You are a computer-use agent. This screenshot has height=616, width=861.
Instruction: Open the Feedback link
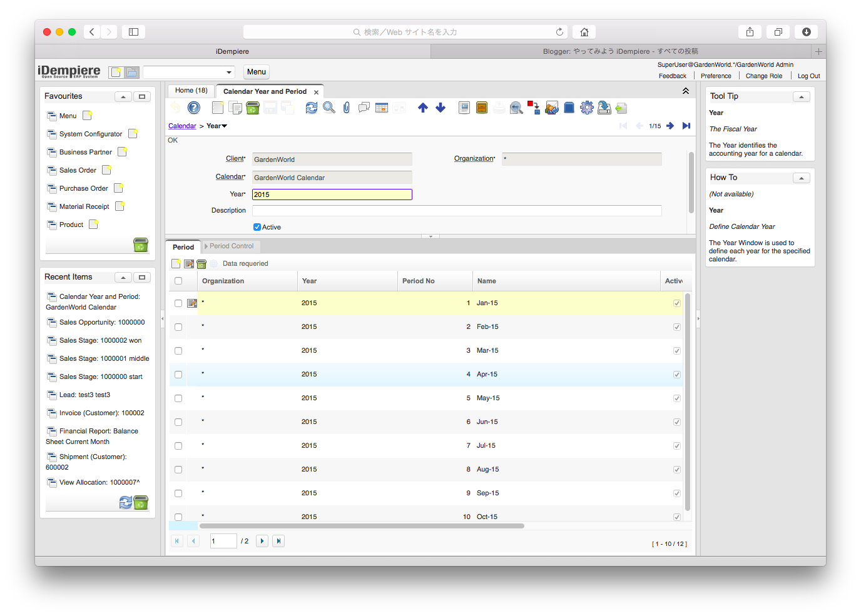(x=673, y=76)
